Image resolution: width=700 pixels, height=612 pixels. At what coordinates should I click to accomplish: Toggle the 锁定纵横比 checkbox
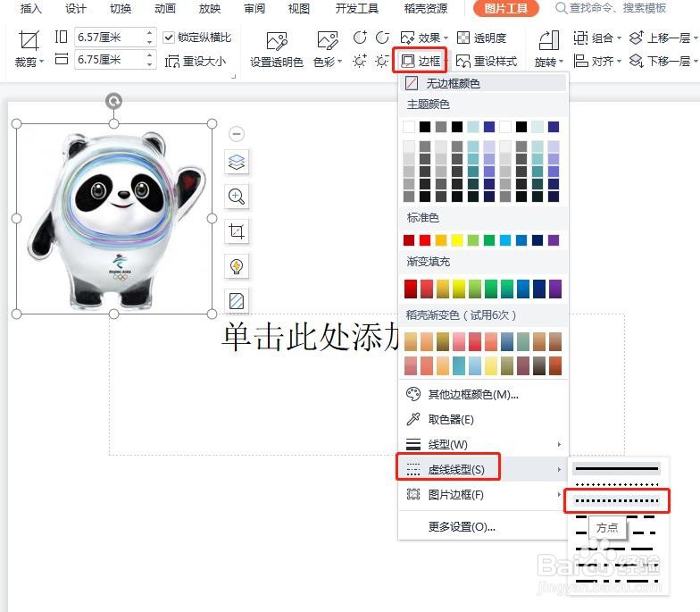[168, 38]
